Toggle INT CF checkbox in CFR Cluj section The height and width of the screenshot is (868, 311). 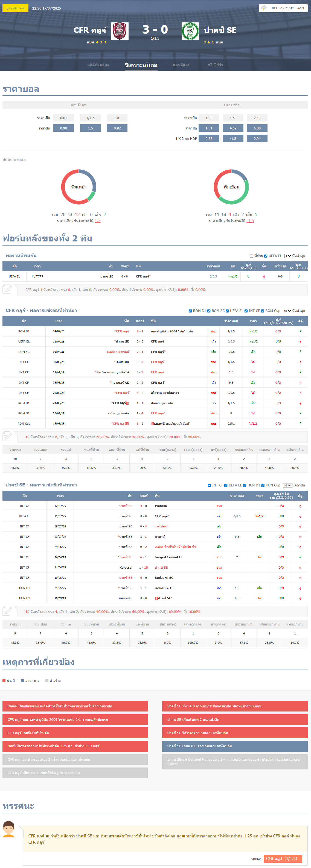coord(246,311)
